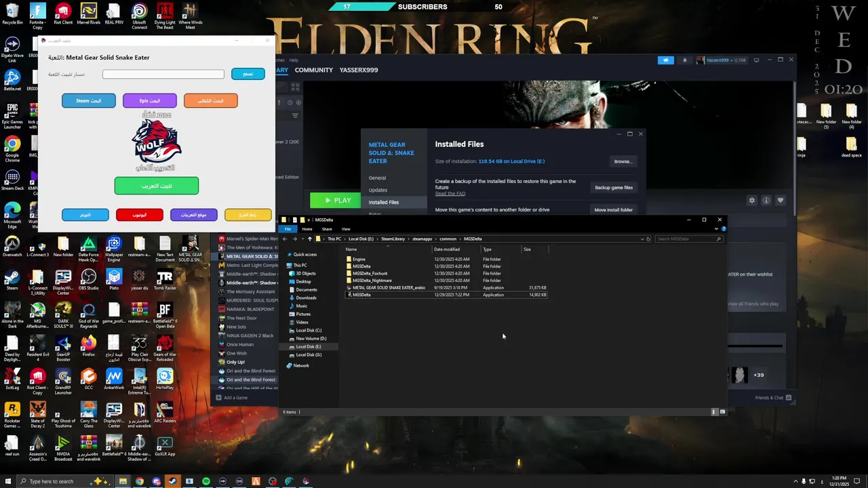Click purple Epic search button in patcher
The width and height of the screenshot is (868, 488).
click(x=150, y=101)
